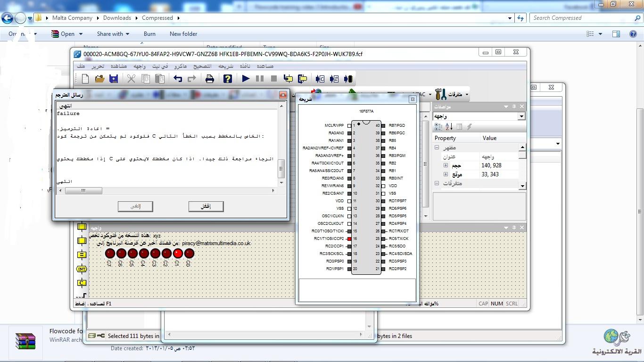Click the New flowchart document icon
Screen dimensions: 644x362
pyautogui.click(x=85, y=79)
